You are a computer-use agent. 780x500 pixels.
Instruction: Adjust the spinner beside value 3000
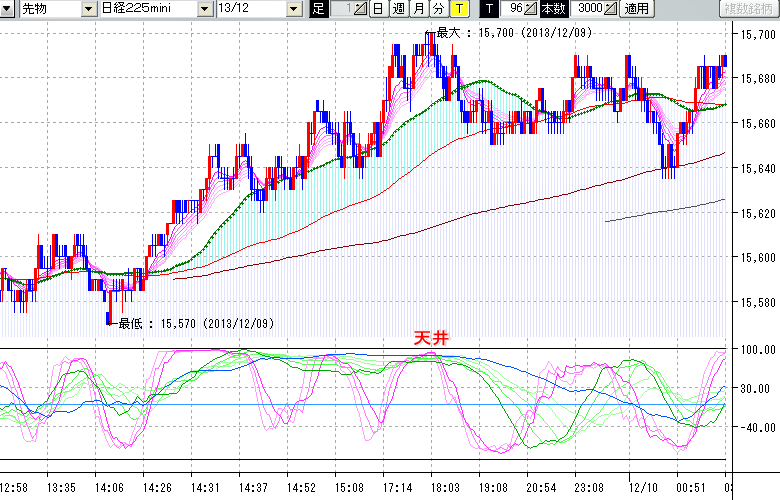click(610, 9)
